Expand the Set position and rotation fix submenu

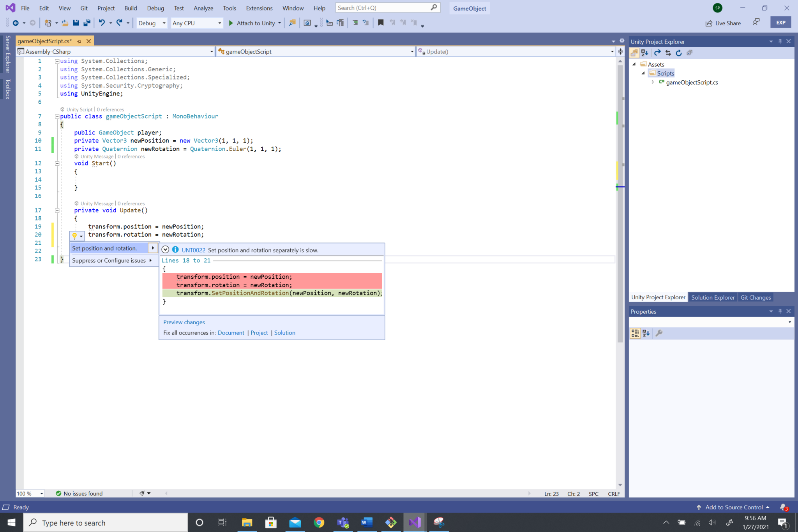(x=152, y=248)
